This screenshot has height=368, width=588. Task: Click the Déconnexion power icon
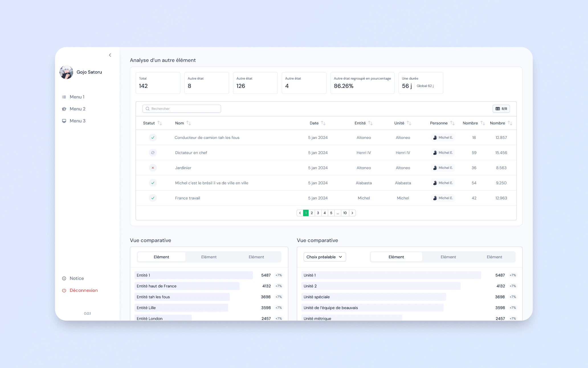click(64, 290)
